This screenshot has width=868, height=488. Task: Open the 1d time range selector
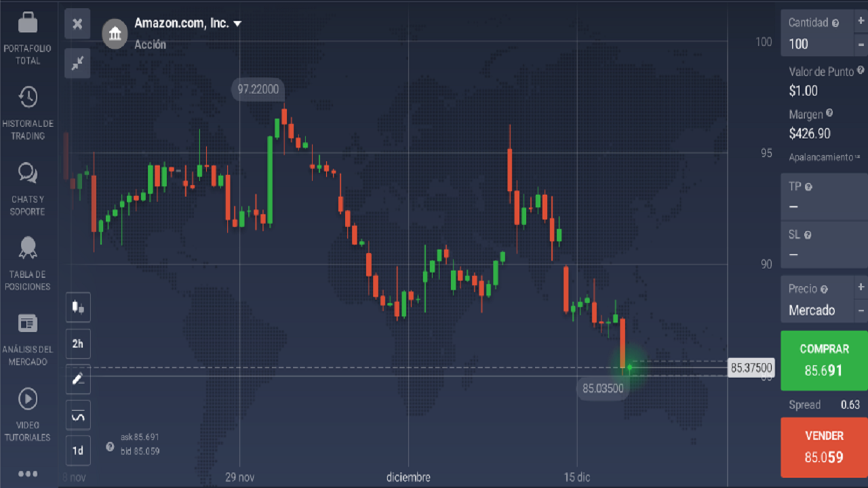[x=78, y=450]
